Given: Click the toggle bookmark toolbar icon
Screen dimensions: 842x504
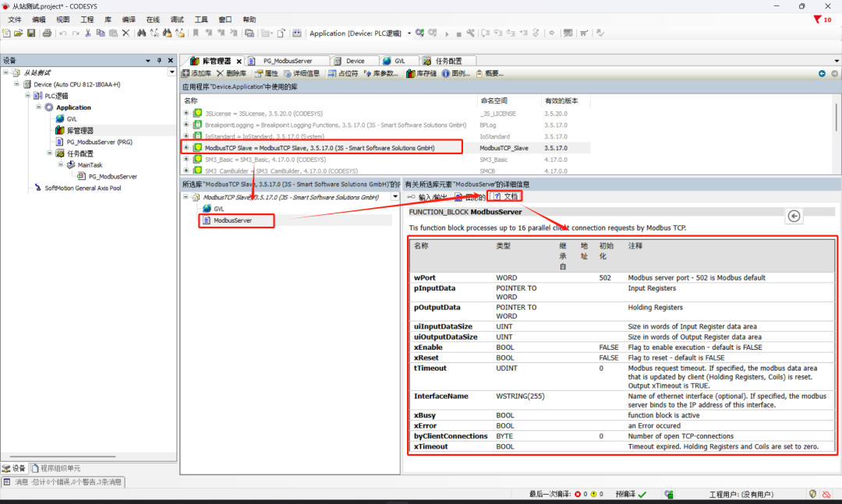Looking at the screenshot, I should [196, 33].
